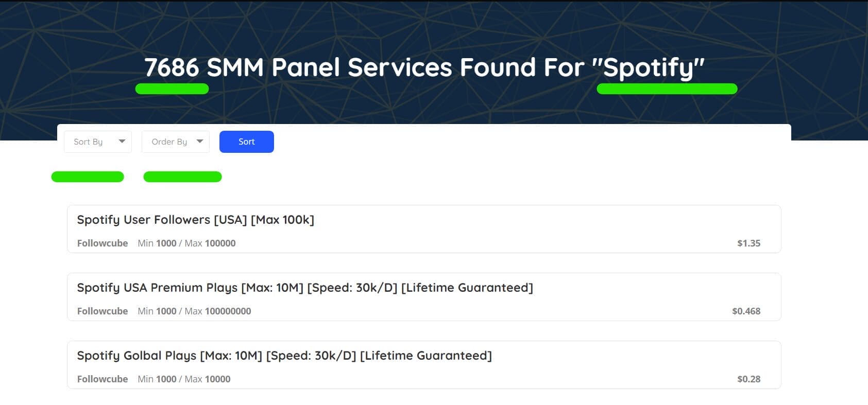Image resolution: width=868 pixels, height=405 pixels.
Task: Click Followcube in the USA Premium Plays card
Action: (103, 311)
